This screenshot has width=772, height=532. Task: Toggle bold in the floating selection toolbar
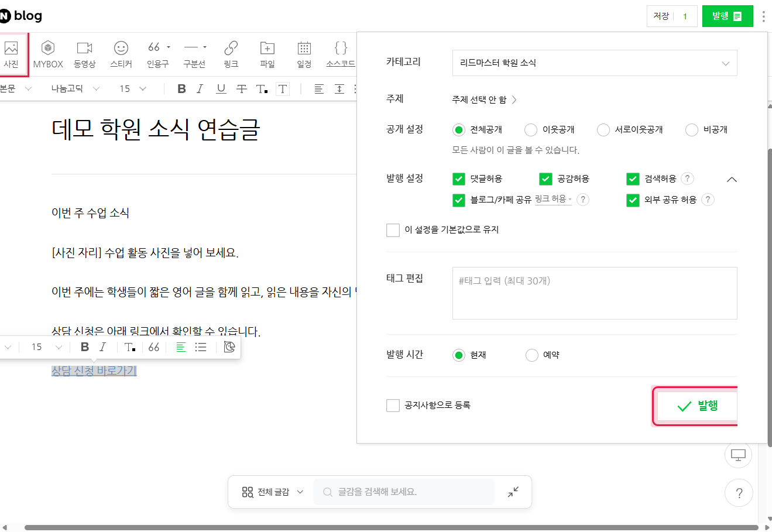[x=85, y=347]
